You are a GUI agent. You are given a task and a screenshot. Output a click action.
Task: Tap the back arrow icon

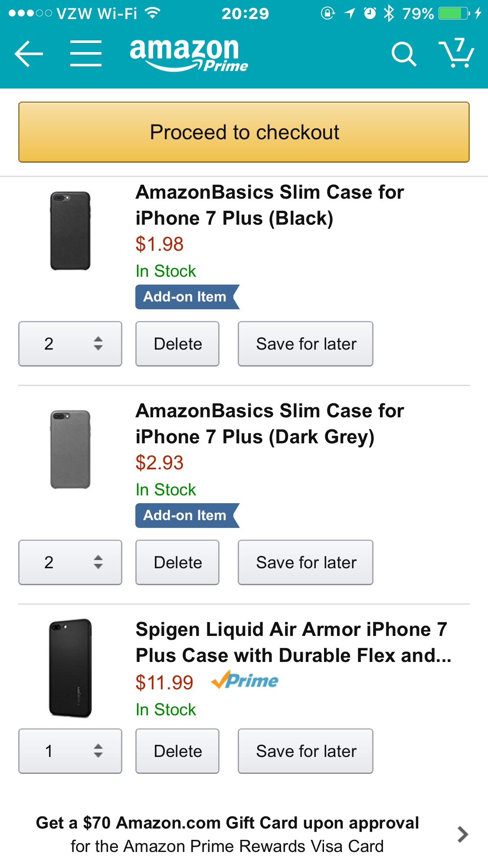pos(29,54)
